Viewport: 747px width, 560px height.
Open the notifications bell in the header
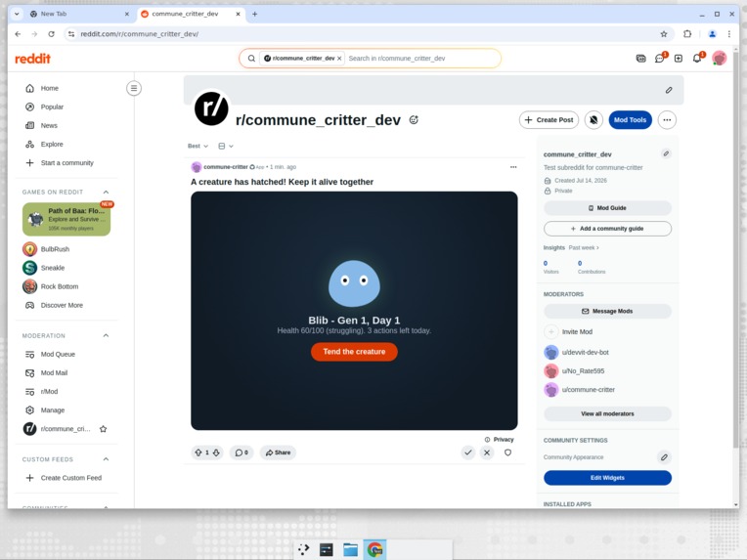697,59
